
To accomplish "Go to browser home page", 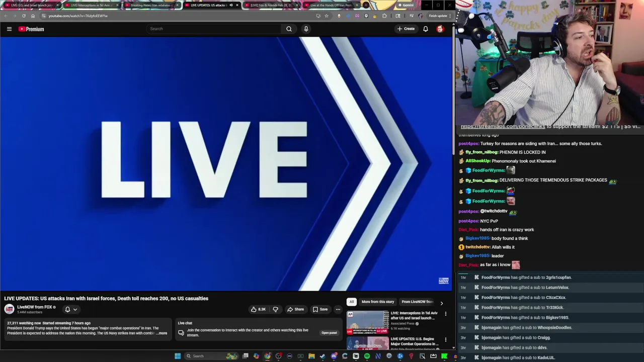I will tap(33, 16).
